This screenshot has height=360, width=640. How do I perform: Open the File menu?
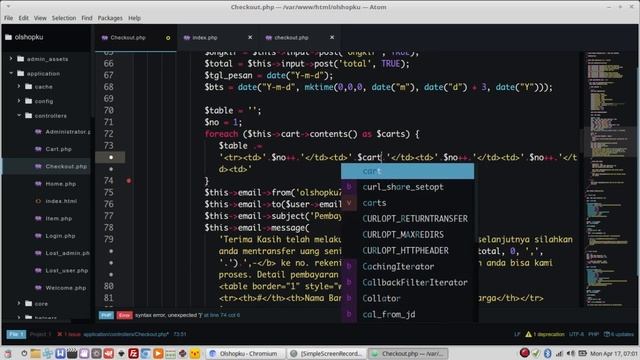click(8, 18)
